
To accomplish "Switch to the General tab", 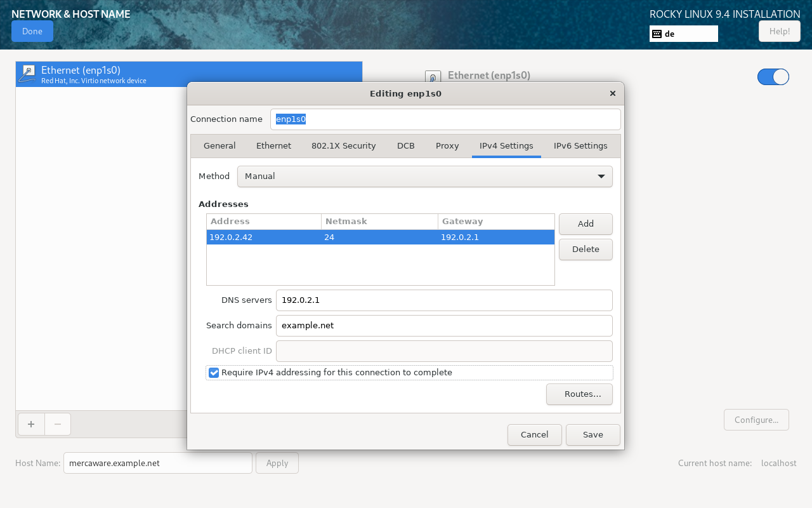I will point(219,146).
